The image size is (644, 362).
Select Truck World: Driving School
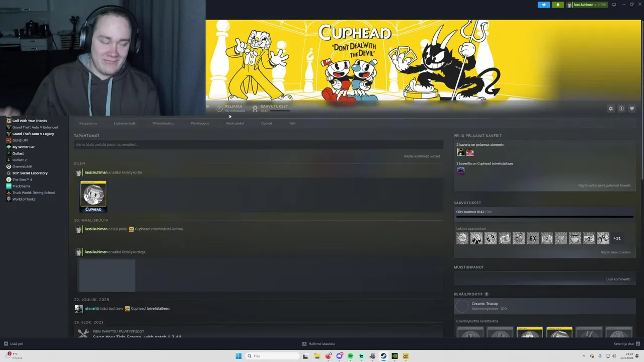point(34,193)
